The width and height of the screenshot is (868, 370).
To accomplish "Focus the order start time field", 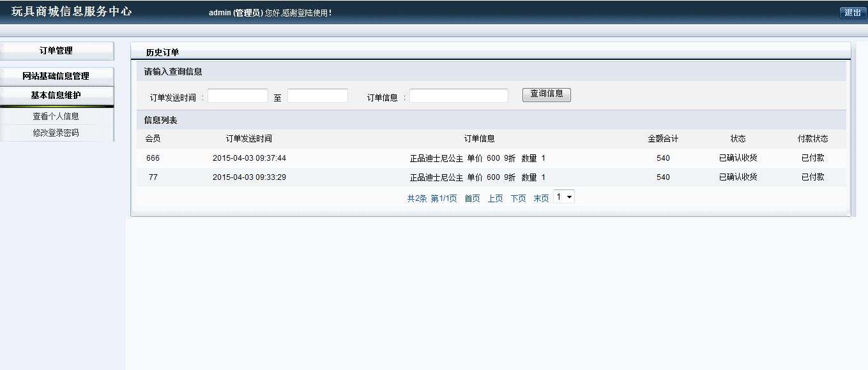I will (238, 96).
